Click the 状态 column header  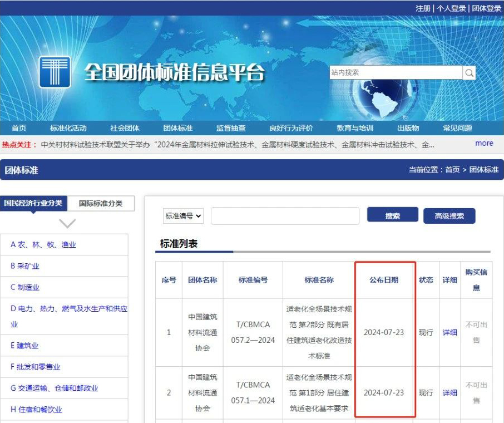[426, 280]
